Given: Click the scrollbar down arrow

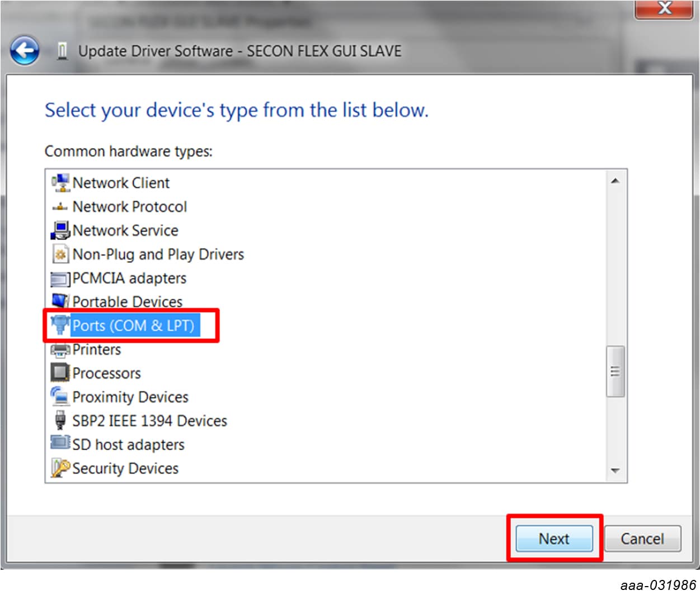Looking at the screenshot, I should pyautogui.click(x=615, y=471).
